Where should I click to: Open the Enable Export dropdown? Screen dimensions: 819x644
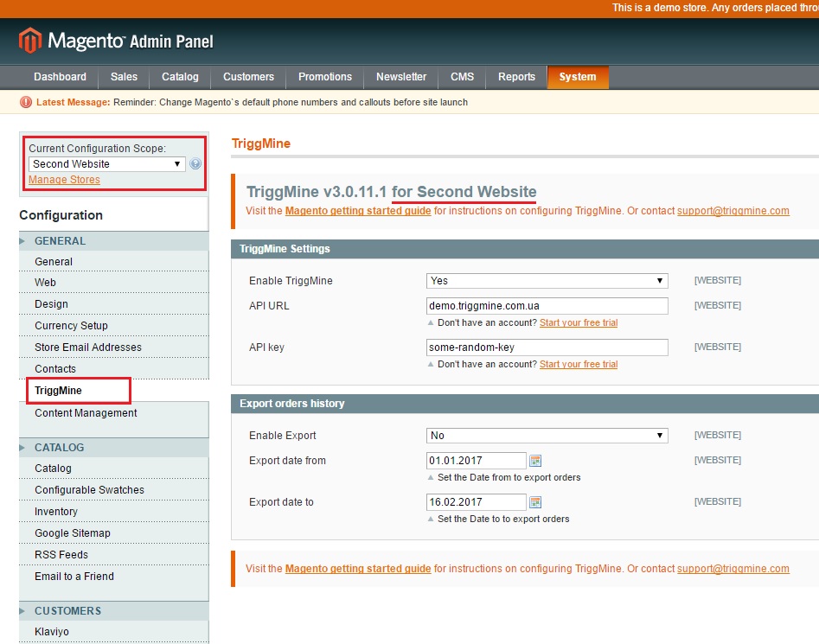547,436
